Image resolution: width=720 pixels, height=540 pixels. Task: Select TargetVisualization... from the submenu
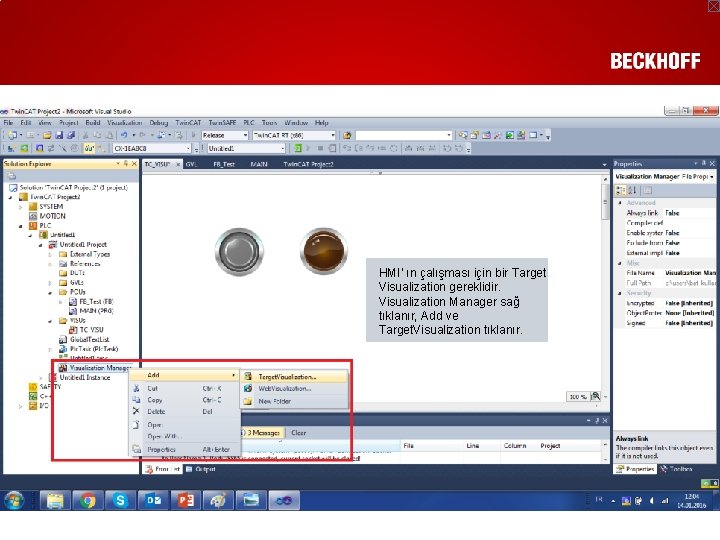coord(294,377)
